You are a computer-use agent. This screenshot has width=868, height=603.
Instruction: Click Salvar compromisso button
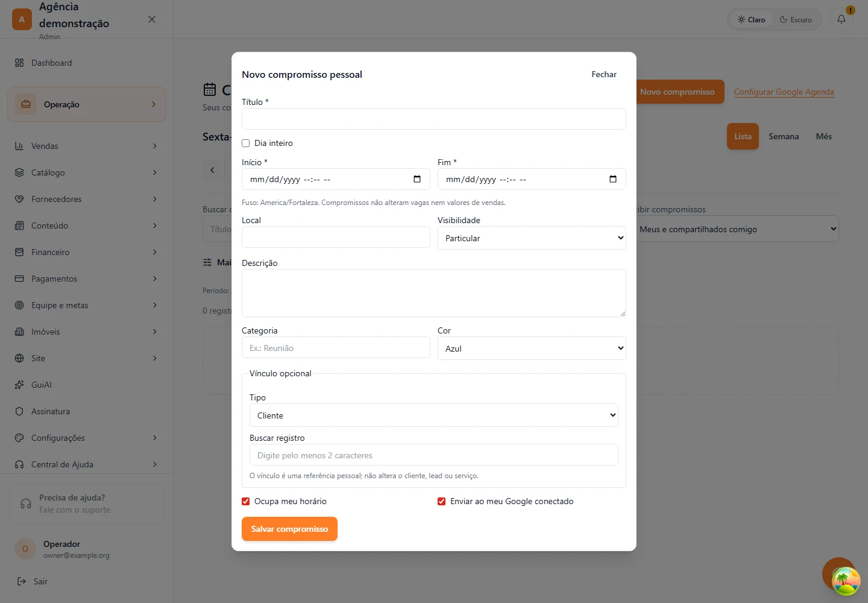point(289,529)
